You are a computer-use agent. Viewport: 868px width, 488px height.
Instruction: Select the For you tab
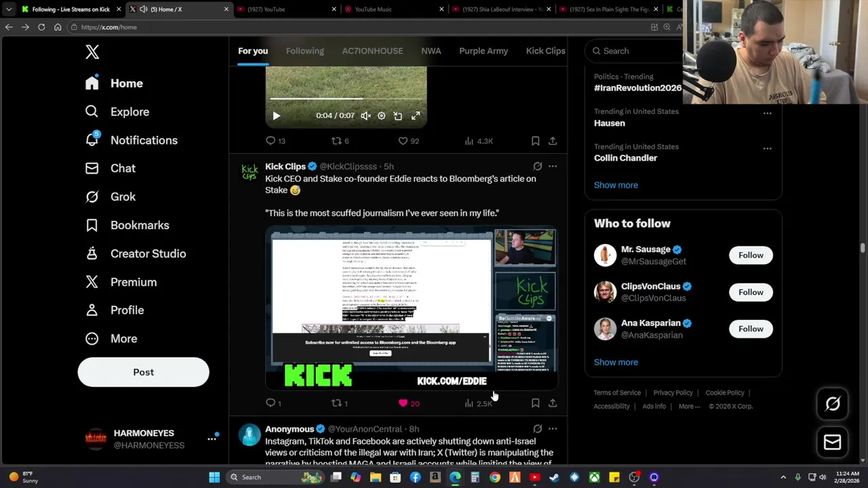253,51
